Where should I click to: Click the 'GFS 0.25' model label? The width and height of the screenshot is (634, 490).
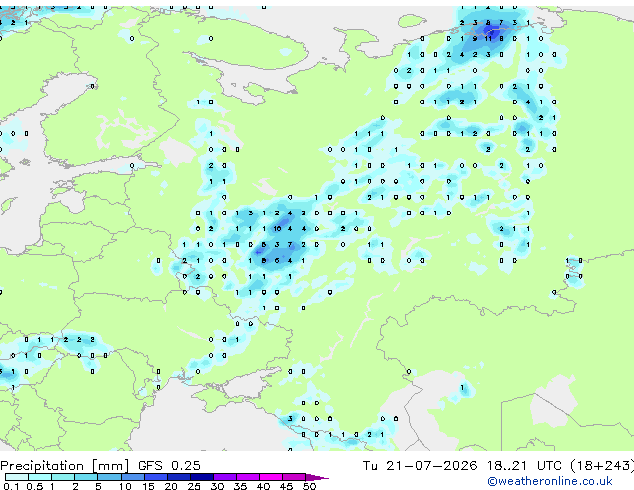click(x=169, y=466)
